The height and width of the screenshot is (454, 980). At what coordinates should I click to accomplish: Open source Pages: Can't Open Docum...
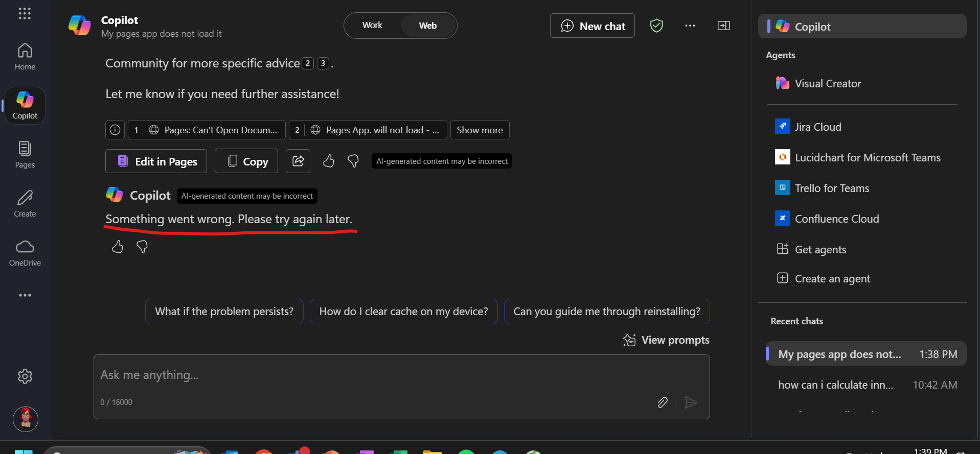[x=207, y=130]
